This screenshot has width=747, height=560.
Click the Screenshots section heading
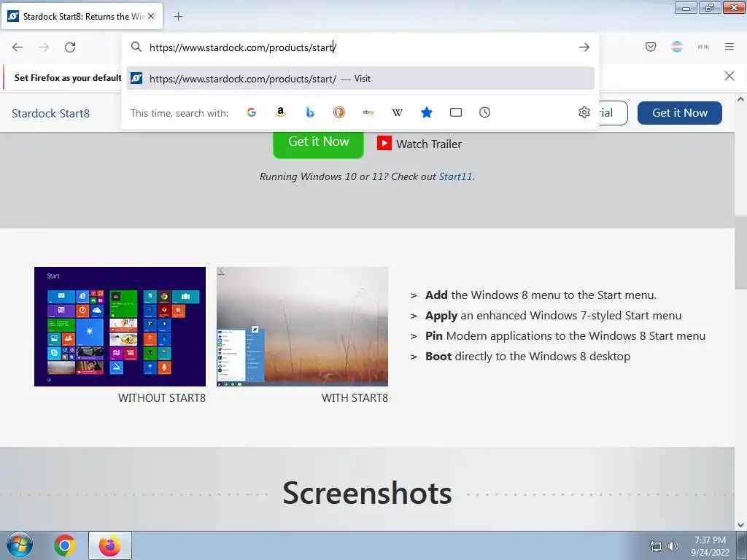click(368, 493)
